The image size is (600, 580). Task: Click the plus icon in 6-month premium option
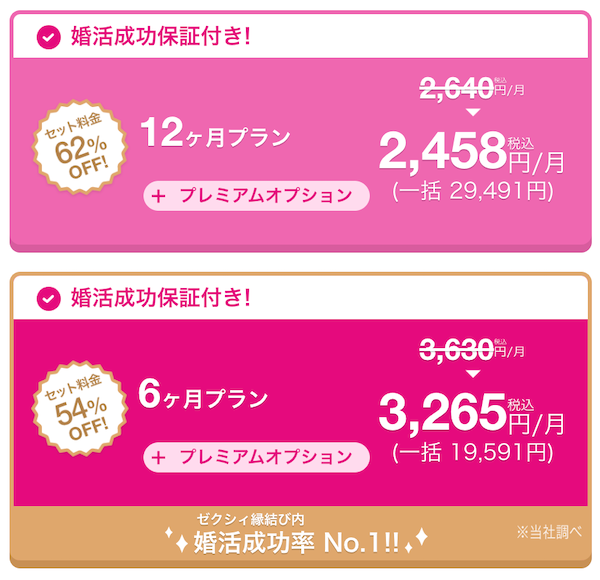(x=158, y=456)
